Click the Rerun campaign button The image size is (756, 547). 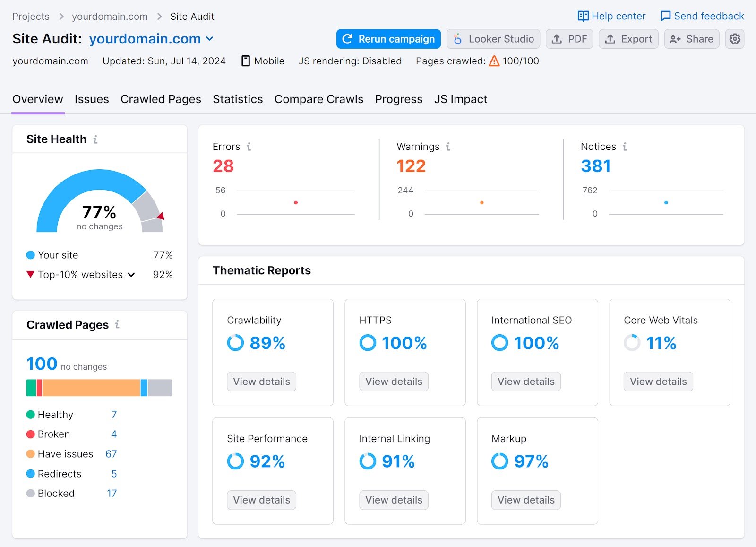click(387, 39)
